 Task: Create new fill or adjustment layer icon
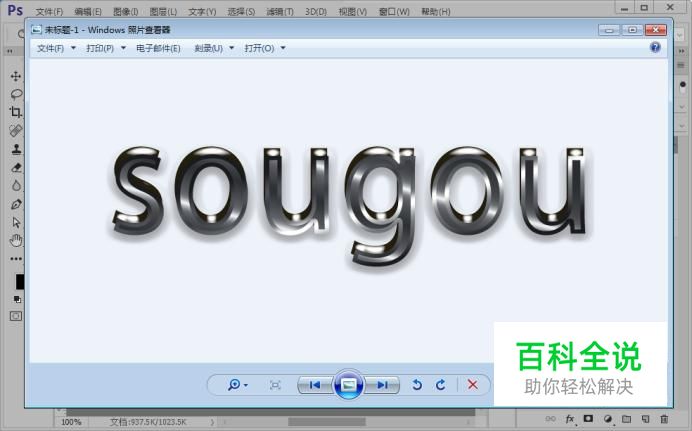pyautogui.click(x=608, y=419)
